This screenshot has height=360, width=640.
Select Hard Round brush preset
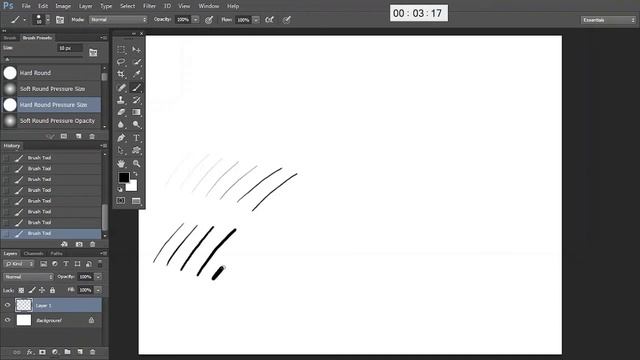[x=51, y=73]
